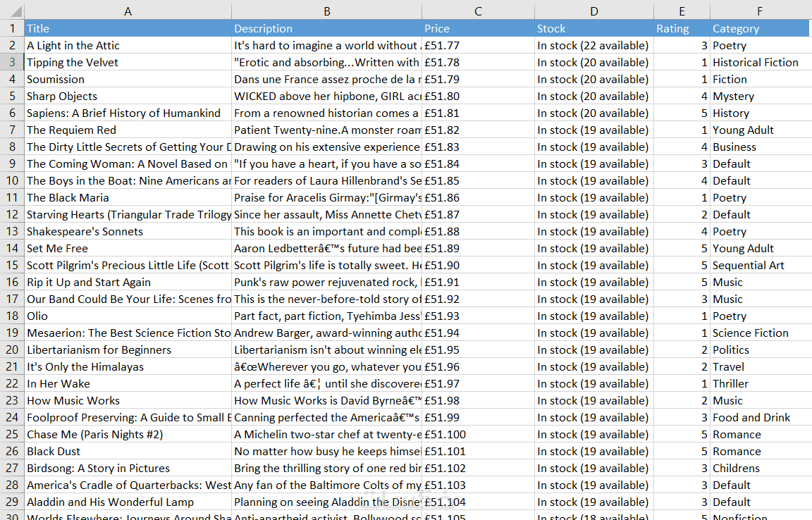Select row 10 header

tap(12, 181)
